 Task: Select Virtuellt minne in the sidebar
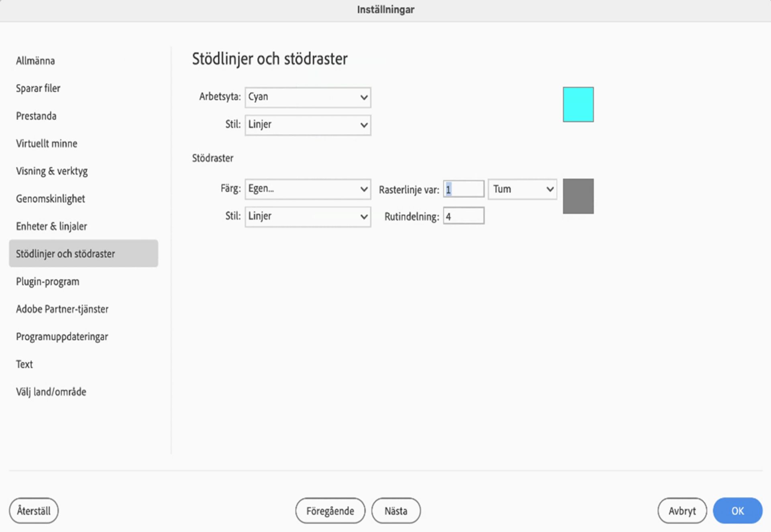[x=47, y=144]
